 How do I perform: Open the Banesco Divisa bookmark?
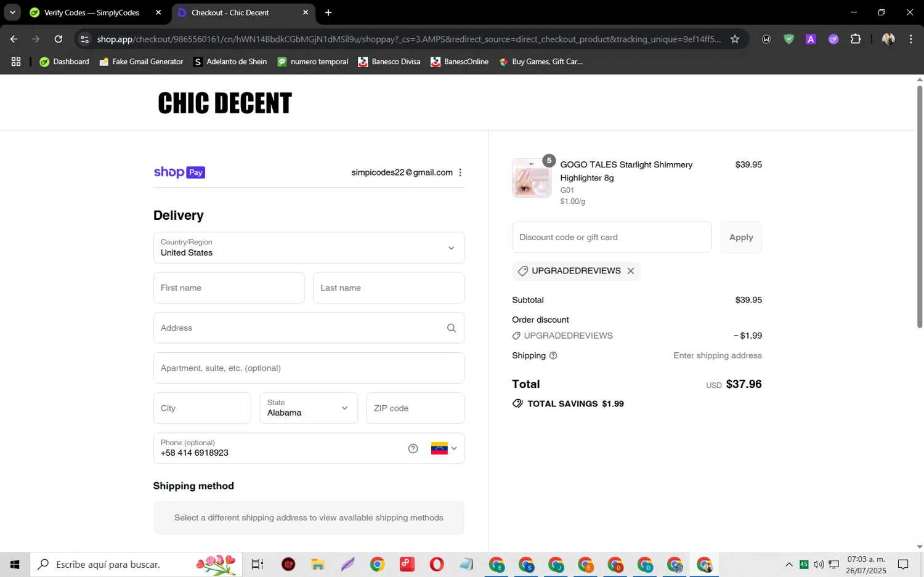389,62
